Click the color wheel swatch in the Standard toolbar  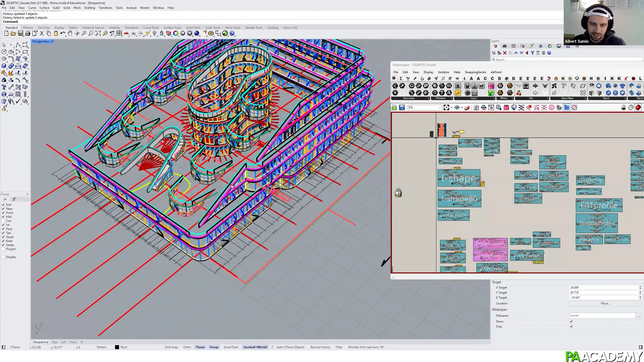coord(175,33)
